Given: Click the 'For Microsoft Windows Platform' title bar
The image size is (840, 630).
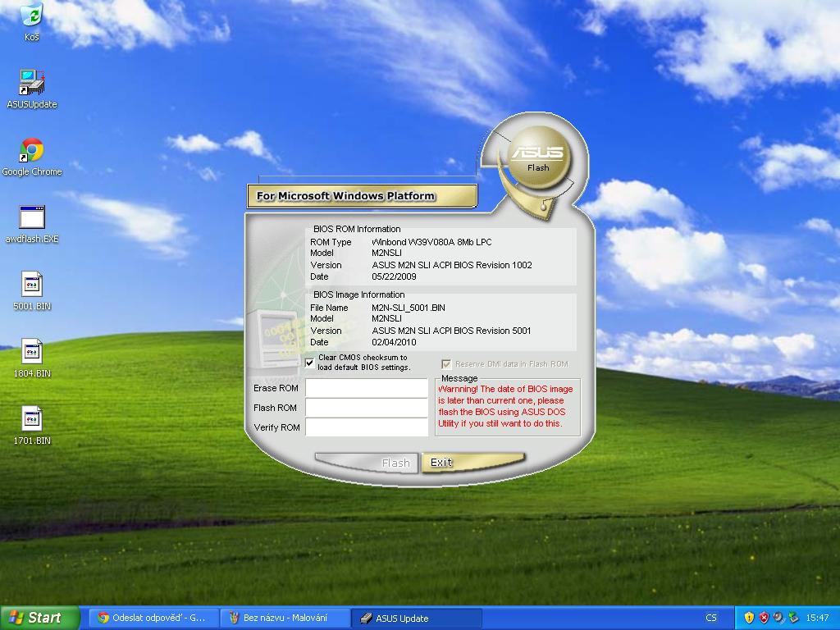Looking at the screenshot, I should [362, 196].
